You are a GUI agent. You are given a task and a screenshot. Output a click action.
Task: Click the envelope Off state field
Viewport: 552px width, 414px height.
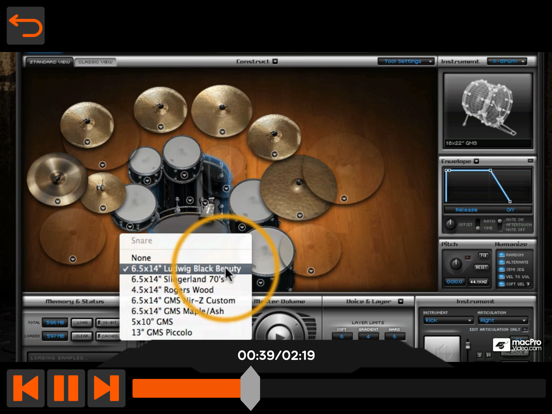point(510,210)
